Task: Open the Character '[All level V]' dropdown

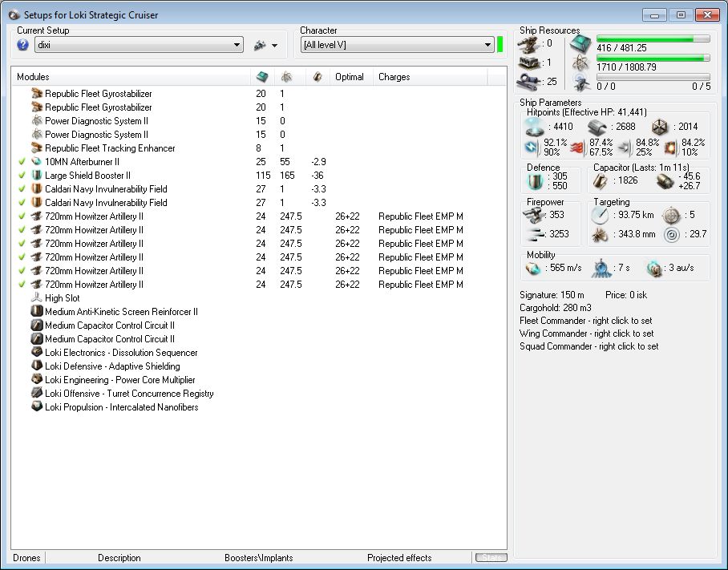Action: pos(397,45)
